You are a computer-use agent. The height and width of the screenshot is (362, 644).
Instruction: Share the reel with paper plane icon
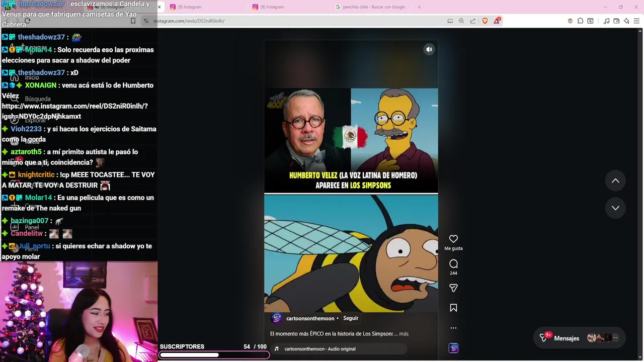(x=453, y=288)
